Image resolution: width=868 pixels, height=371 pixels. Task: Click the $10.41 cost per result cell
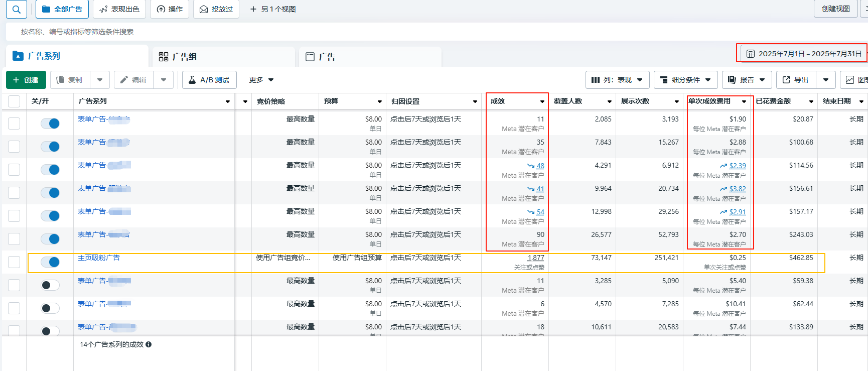click(736, 304)
